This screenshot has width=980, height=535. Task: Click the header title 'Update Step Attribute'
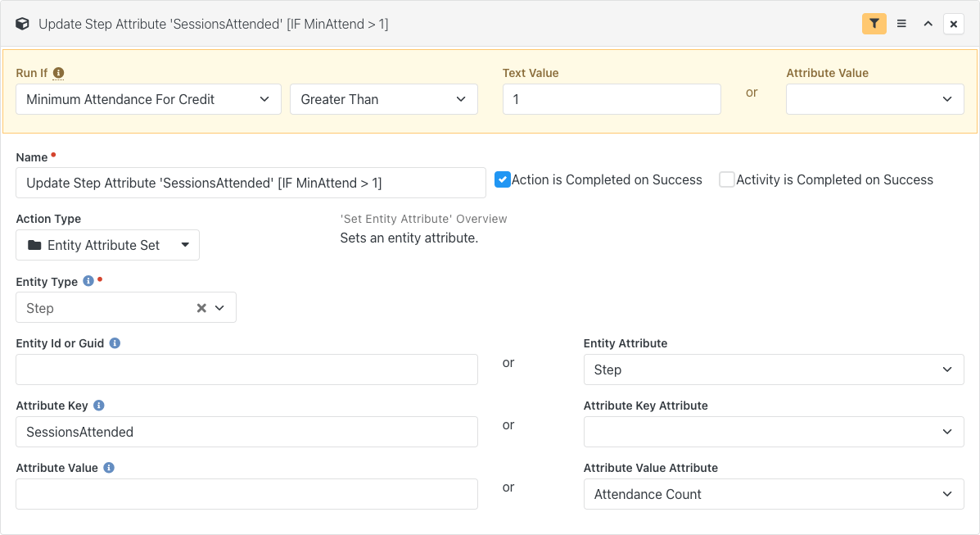click(x=213, y=24)
